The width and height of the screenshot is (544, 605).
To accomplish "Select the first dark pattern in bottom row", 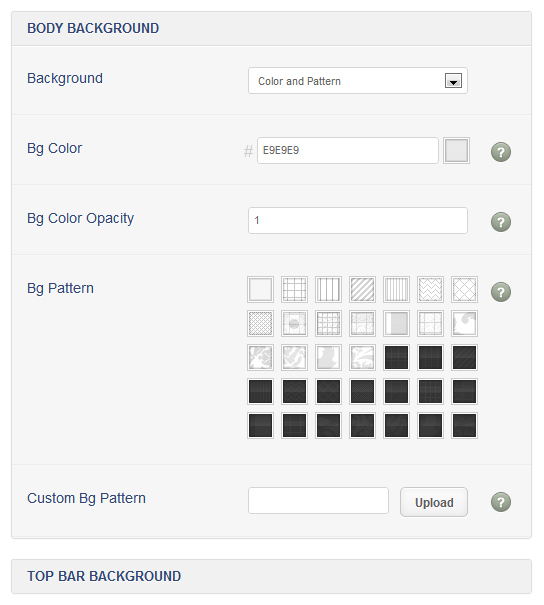I will (260, 425).
